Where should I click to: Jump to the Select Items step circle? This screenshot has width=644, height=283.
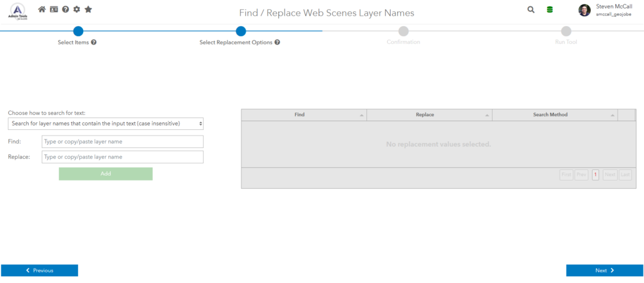click(78, 31)
